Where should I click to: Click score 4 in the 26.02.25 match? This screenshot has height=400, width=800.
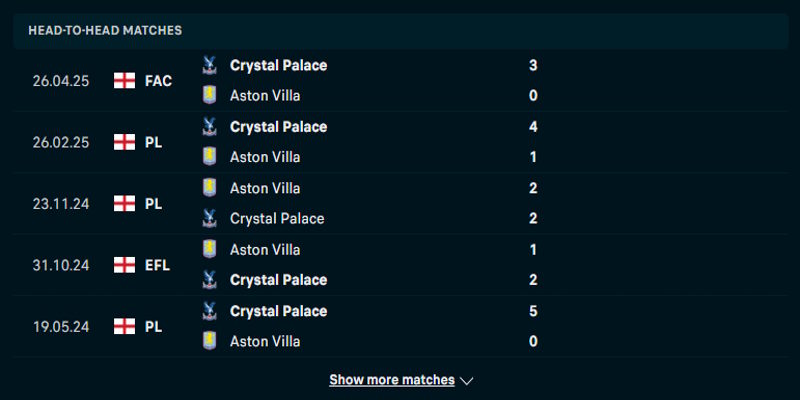533,127
